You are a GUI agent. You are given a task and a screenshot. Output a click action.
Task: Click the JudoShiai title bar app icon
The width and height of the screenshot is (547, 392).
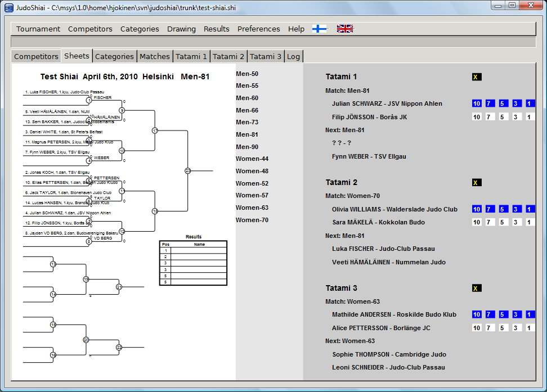[8, 6]
